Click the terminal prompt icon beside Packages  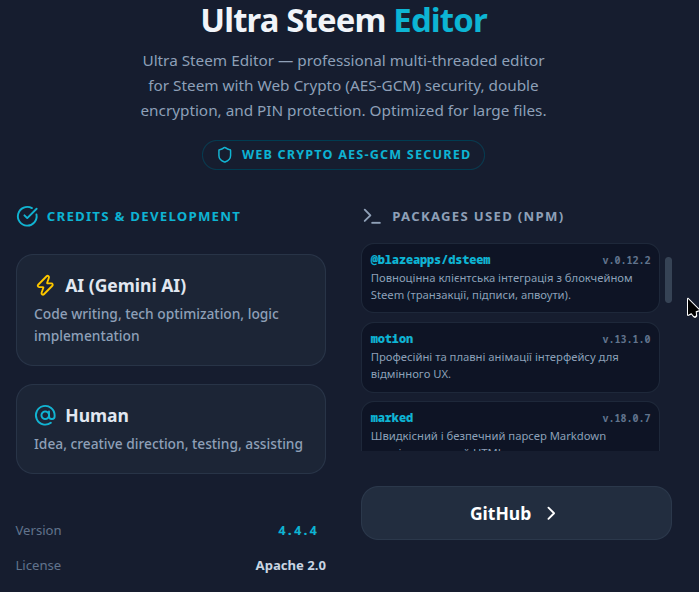[x=372, y=216]
